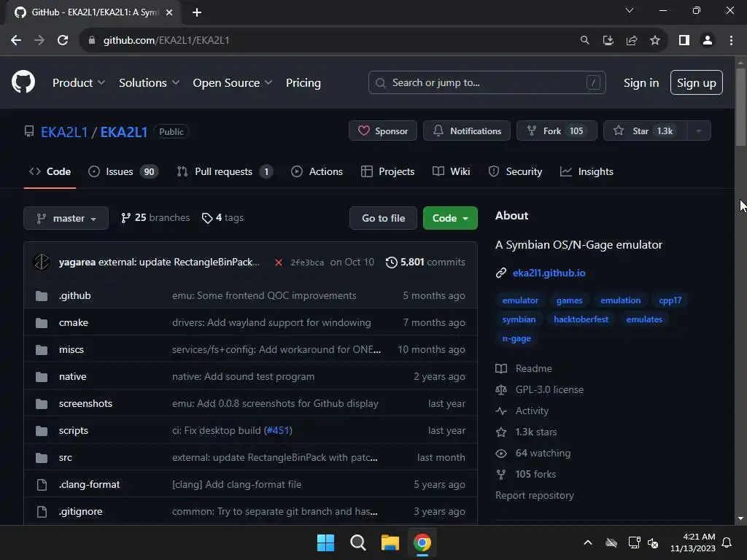This screenshot has width=747, height=560.
Task: Switch to the Pull requests tab
Action: [225, 172]
